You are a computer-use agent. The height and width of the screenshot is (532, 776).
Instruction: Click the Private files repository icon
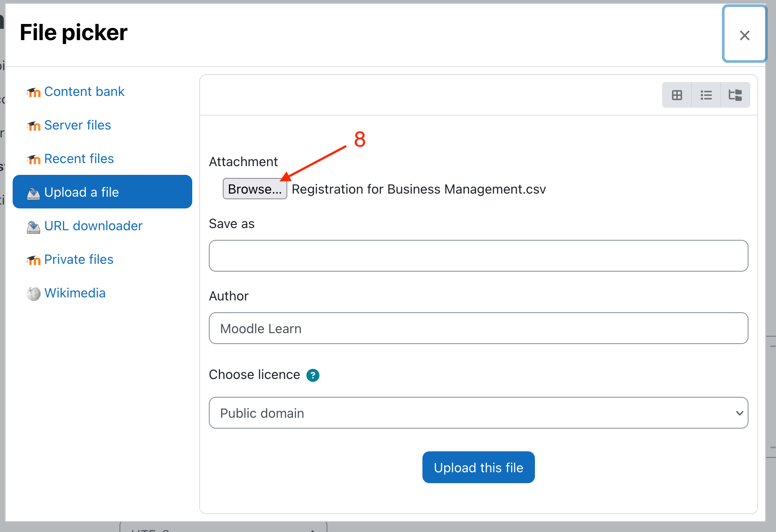(x=34, y=260)
